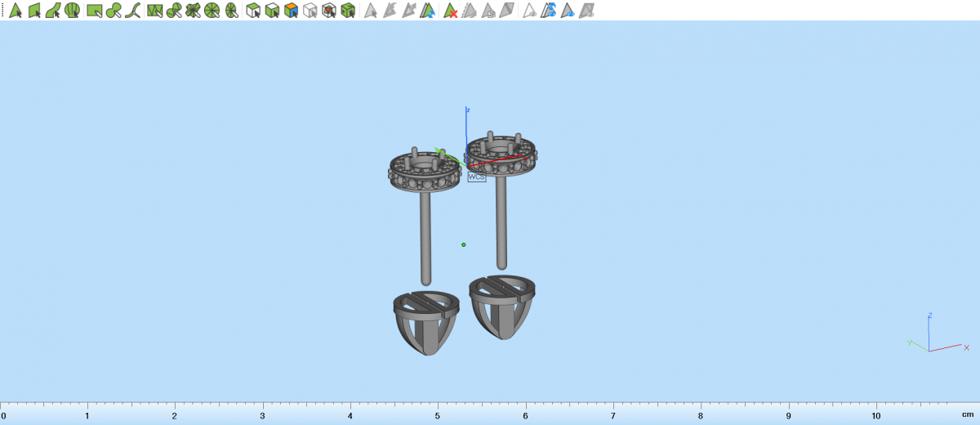Activate the curve marking tool
The height and width of the screenshot is (425, 980).
133,11
